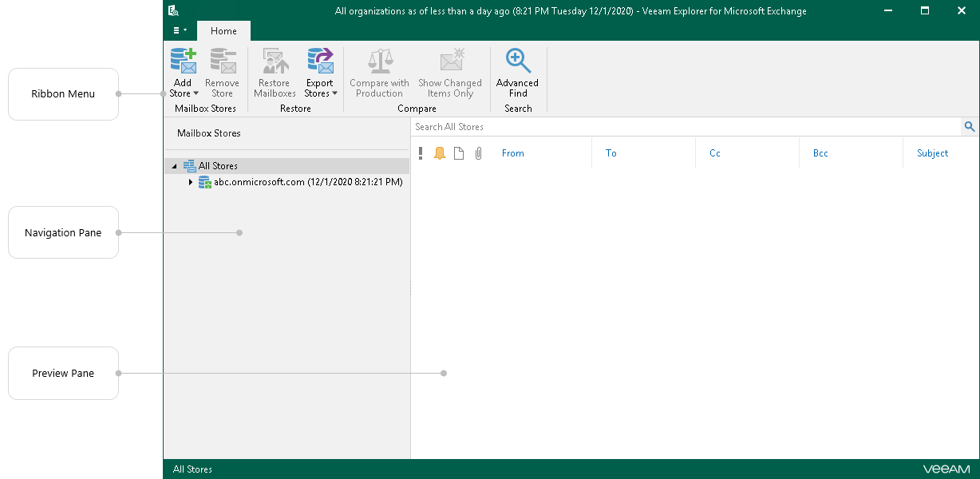Click the Export Stores icon
Image resolution: width=980 pixels, height=479 pixels.
click(x=320, y=61)
